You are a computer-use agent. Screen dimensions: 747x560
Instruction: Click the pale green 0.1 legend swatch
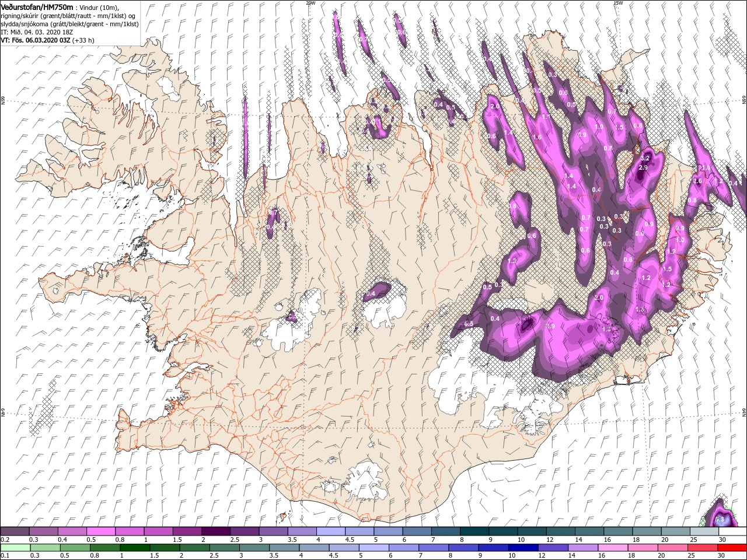(x=15, y=548)
